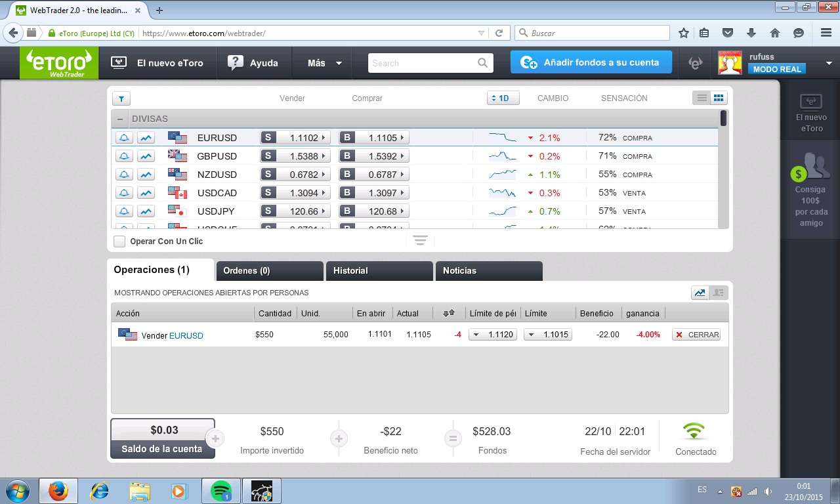Show open trades grouped by people
This screenshot has width=840, height=504.
pos(719,293)
